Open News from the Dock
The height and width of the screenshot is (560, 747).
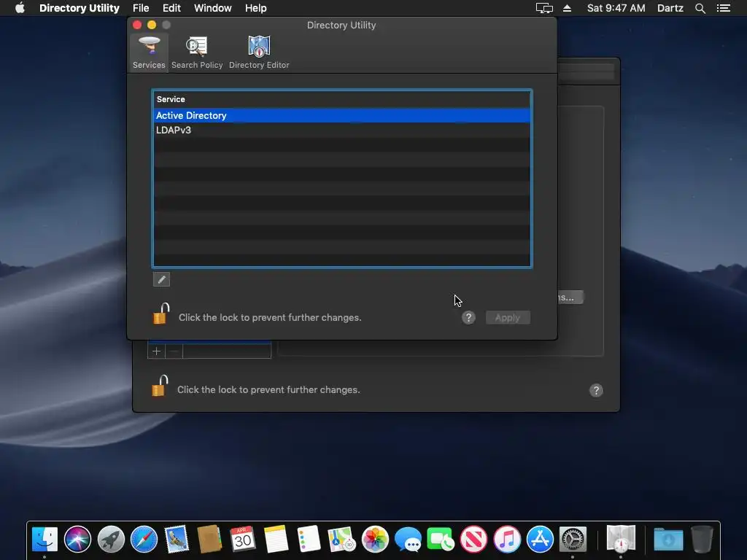coord(473,539)
